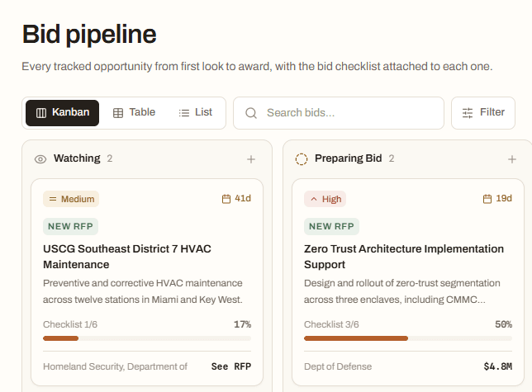Click NEW RFP tag on Zero Trust card
Viewport: 532px width, 392px height.
pos(331,226)
